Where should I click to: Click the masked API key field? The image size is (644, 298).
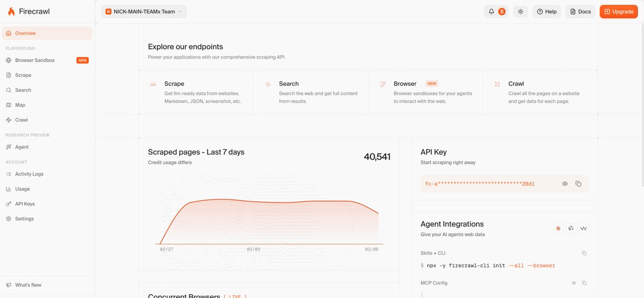click(504, 184)
